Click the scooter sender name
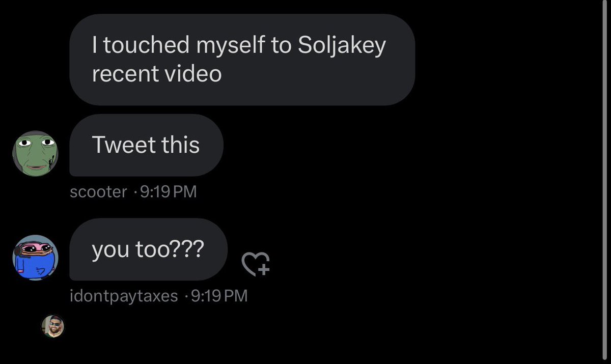 [98, 192]
